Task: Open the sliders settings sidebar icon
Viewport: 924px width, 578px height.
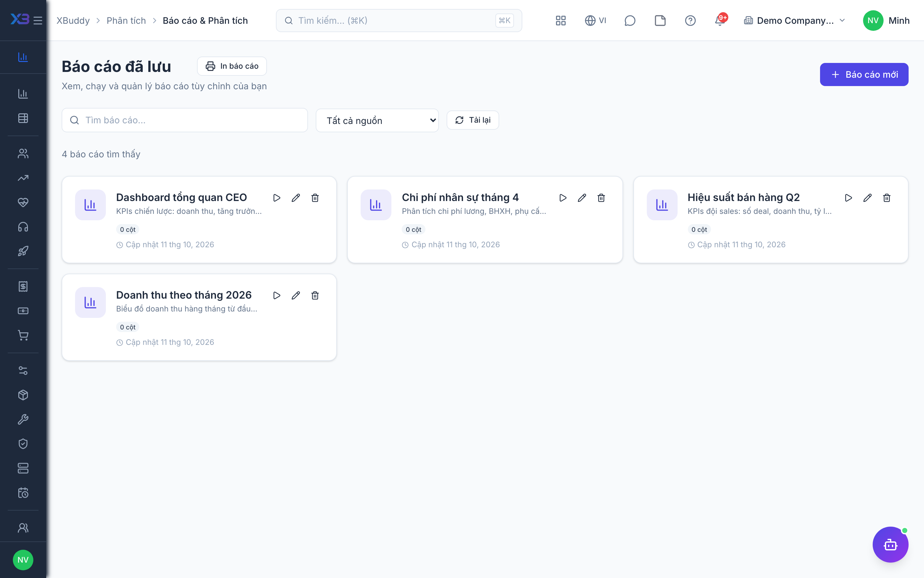Action: tap(23, 371)
